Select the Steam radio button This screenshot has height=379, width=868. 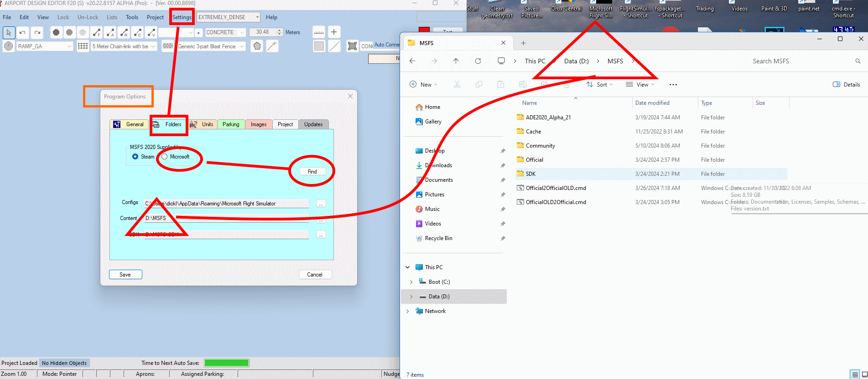(135, 157)
